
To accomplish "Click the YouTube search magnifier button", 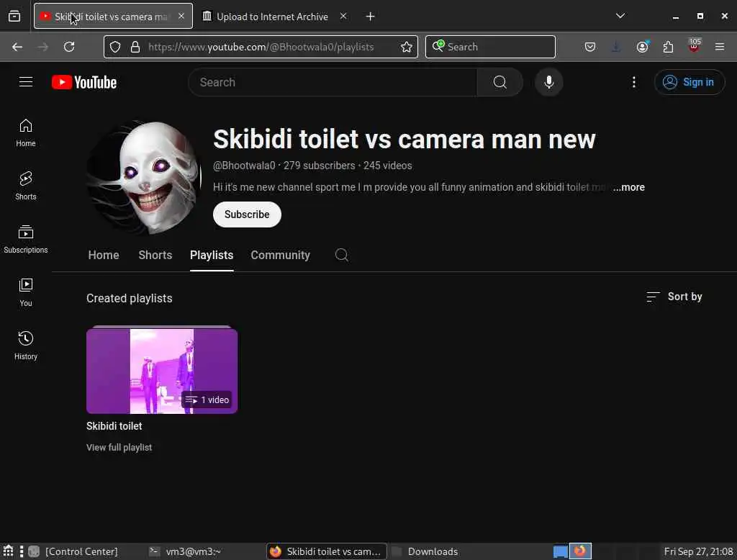I will [x=499, y=82].
